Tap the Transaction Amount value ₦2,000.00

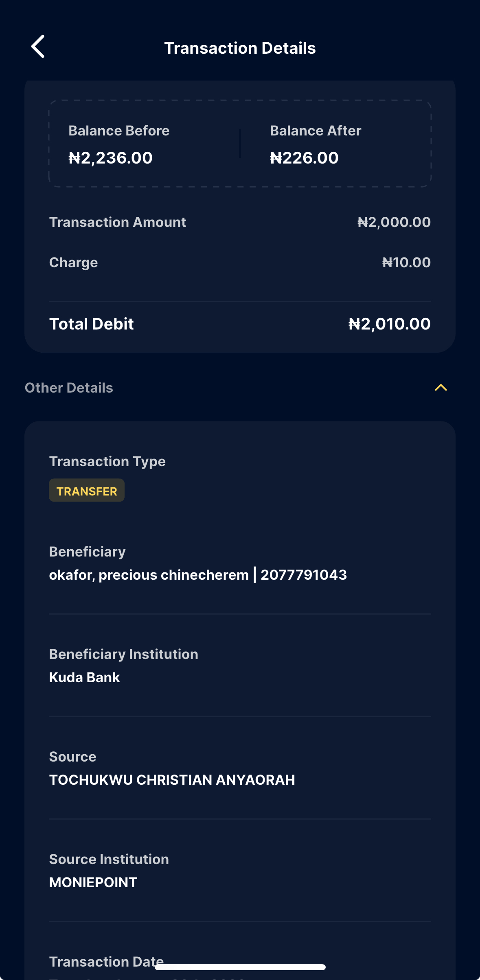[394, 222]
